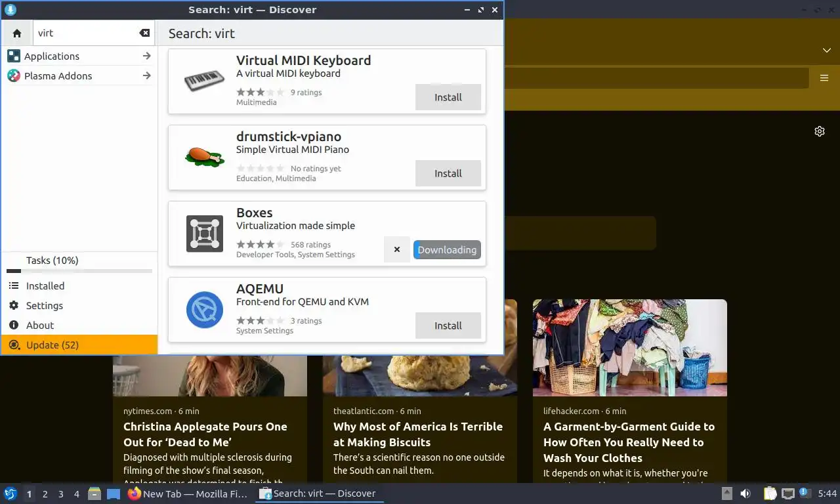The image size is (840, 504).
Task: Open the Applications category
Action: [x=79, y=56]
